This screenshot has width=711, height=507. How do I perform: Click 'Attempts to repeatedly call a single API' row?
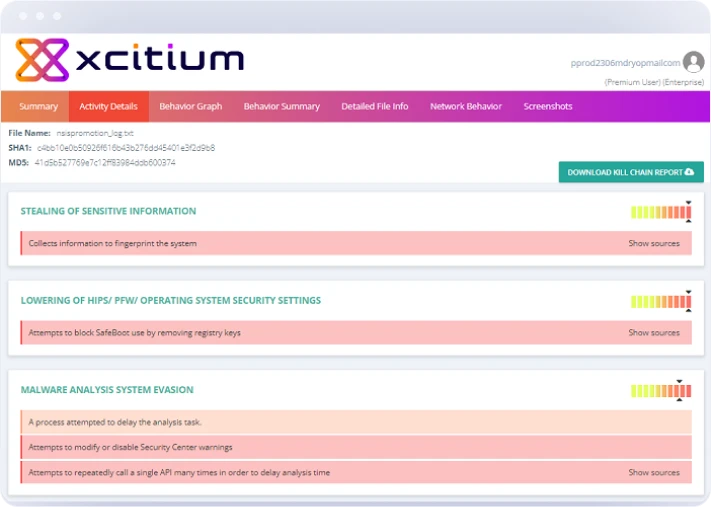(x=356, y=473)
